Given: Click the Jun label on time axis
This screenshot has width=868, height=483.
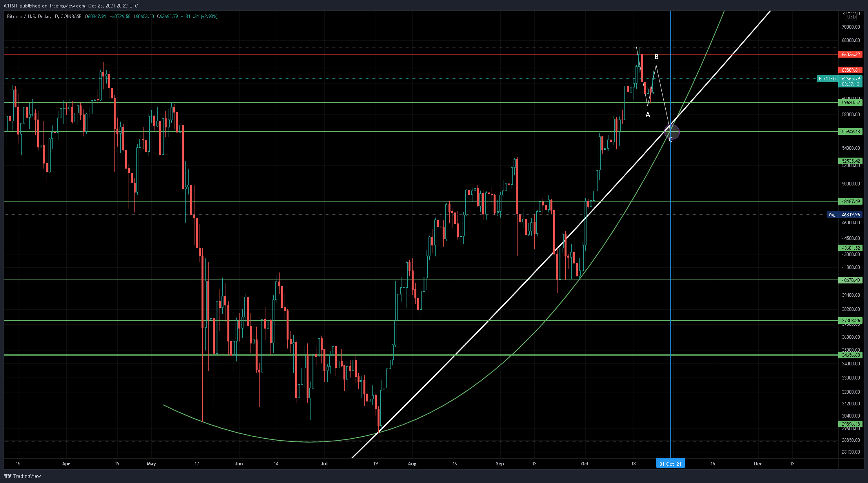Looking at the screenshot, I should click(239, 464).
